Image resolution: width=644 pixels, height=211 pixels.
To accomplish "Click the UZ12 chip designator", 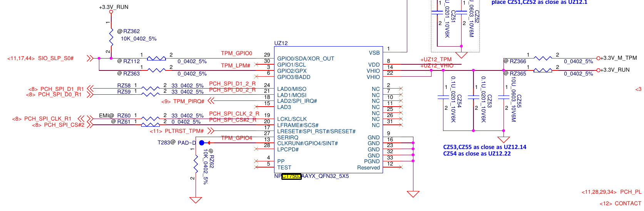I will point(281,43).
